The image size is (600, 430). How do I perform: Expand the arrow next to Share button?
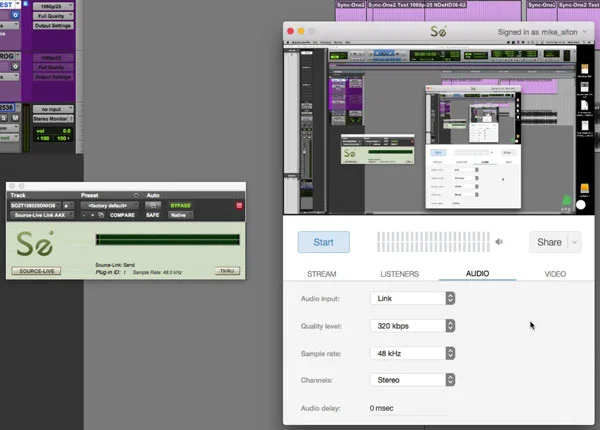(574, 242)
